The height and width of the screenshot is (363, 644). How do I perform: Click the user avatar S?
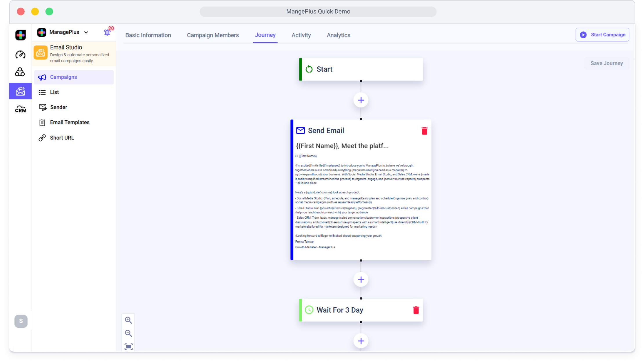[x=21, y=321]
